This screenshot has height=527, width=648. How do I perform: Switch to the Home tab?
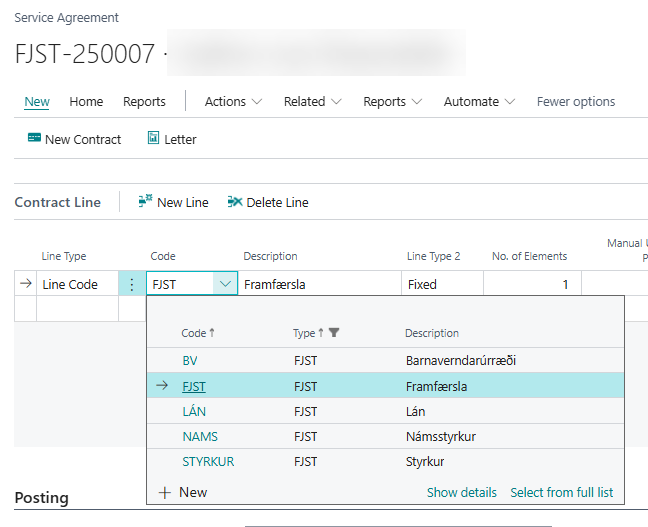click(86, 101)
